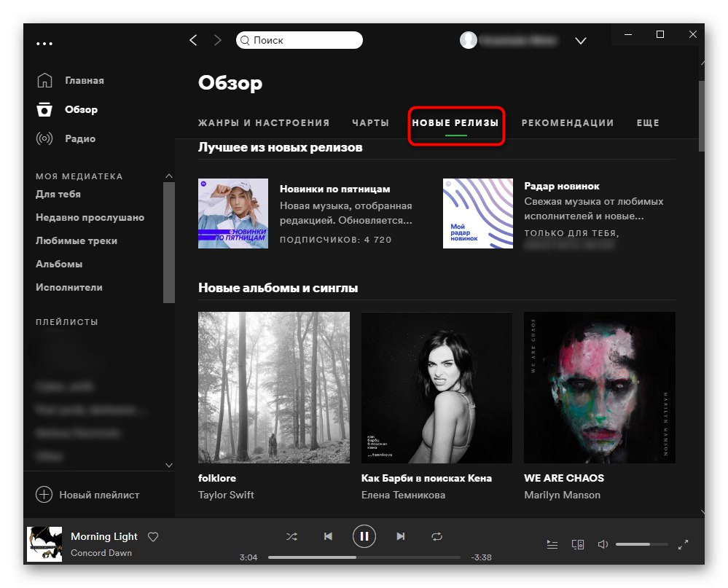Open Taylor Swift artist link
728x588 pixels.
[226, 495]
